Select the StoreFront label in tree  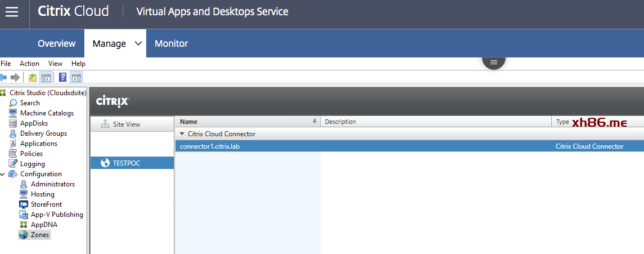point(47,204)
